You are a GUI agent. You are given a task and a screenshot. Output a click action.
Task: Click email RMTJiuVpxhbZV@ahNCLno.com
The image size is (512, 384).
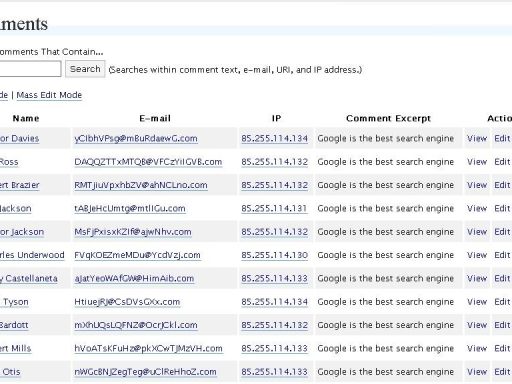[x=141, y=185]
